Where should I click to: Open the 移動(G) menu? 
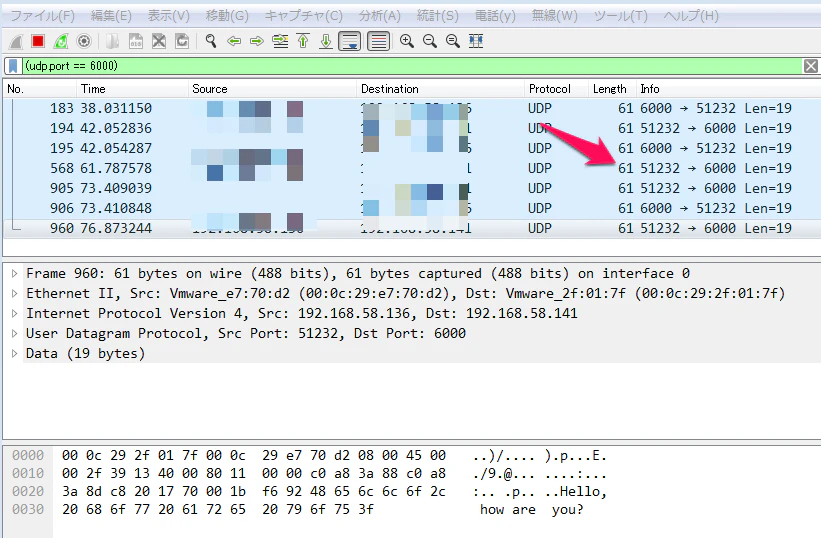tap(227, 16)
